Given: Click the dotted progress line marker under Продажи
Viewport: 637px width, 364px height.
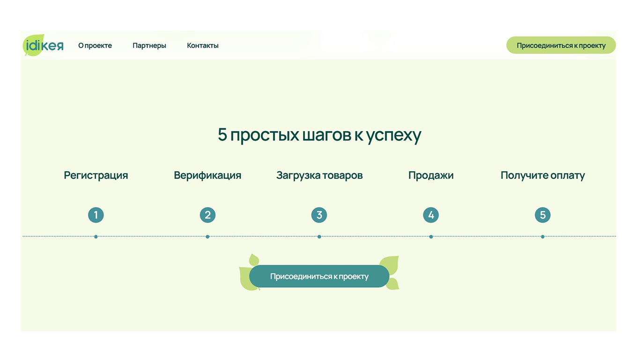Looking at the screenshot, I should point(431,237).
